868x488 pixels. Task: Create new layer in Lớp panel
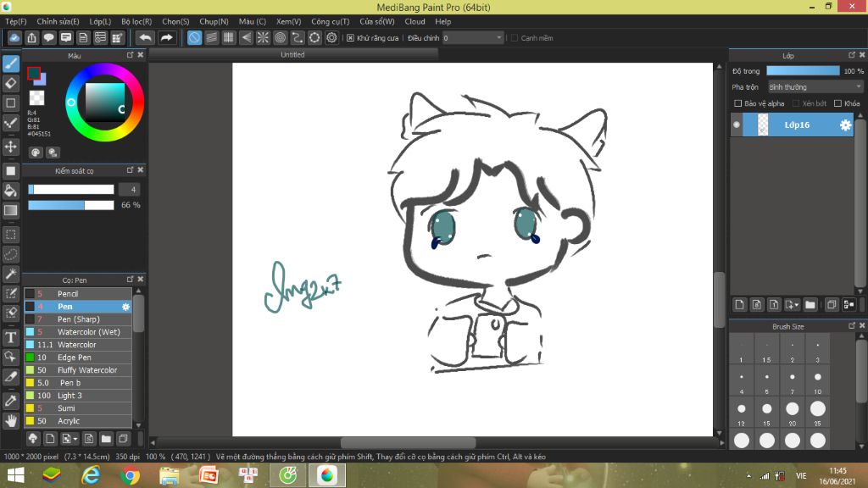coord(739,304)
